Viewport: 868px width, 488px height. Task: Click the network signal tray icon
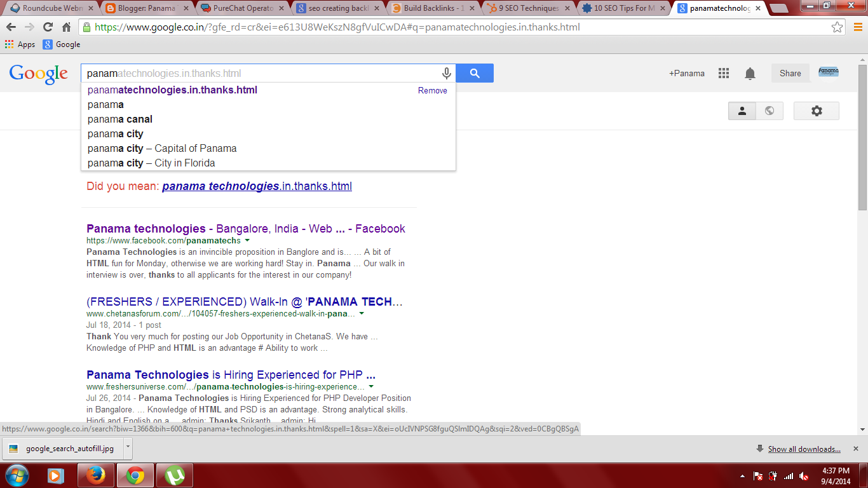pos(789,476)
